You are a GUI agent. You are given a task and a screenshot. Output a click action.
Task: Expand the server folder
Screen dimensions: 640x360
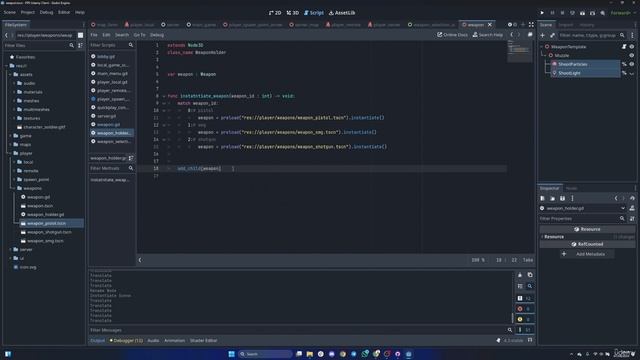point(11,249)
